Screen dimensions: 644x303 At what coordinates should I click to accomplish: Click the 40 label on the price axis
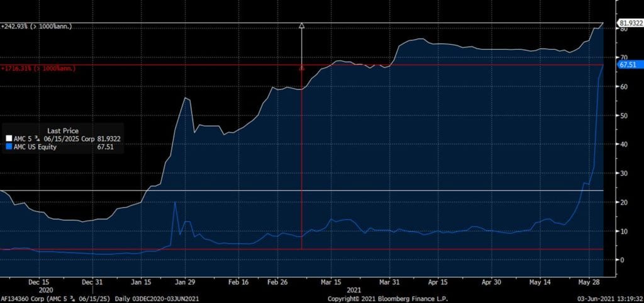coord(623,144)
